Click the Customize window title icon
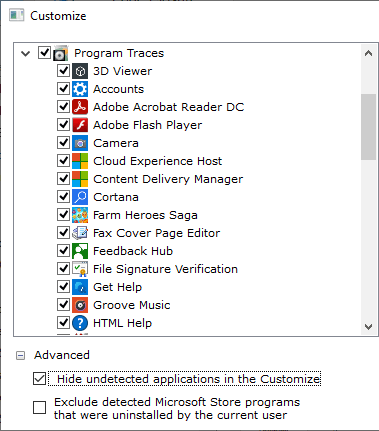 [x=17, y=15]
